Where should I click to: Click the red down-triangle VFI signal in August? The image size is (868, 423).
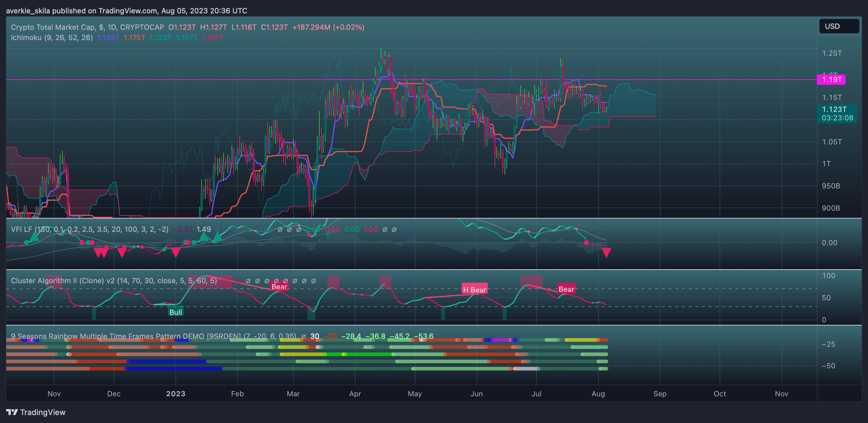(606, 252)
